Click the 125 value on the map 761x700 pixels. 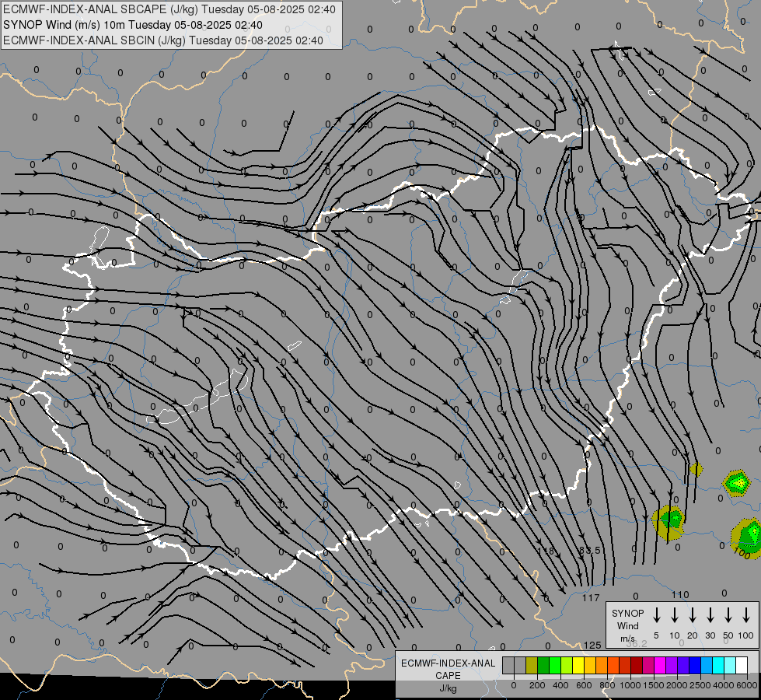pyautogui.click(x=592, y=645)
